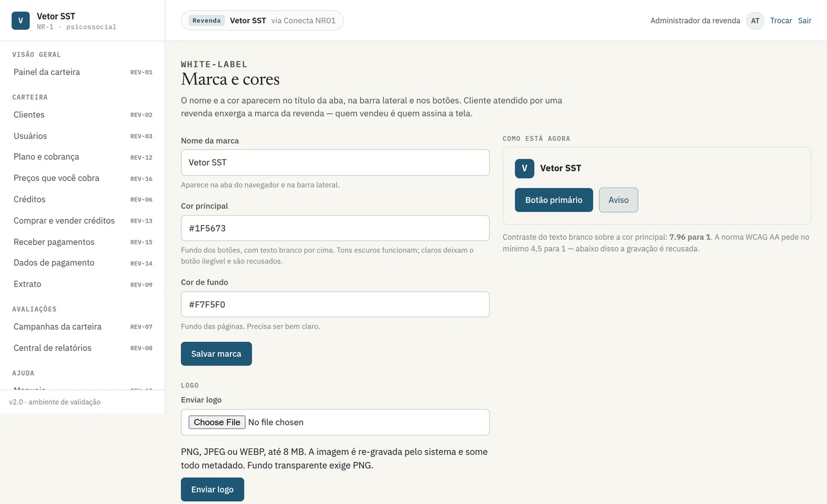Click the Trocar link
The width and height of the screenshot is (827, 504).
tap(781, 20)
